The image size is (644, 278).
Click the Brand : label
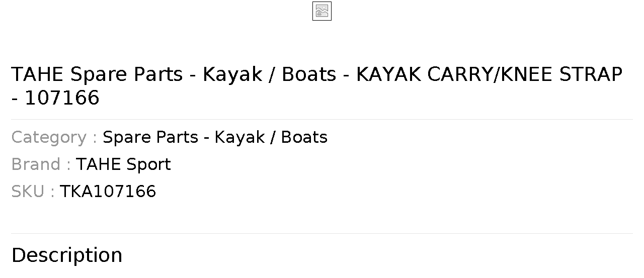coord(41,164)
